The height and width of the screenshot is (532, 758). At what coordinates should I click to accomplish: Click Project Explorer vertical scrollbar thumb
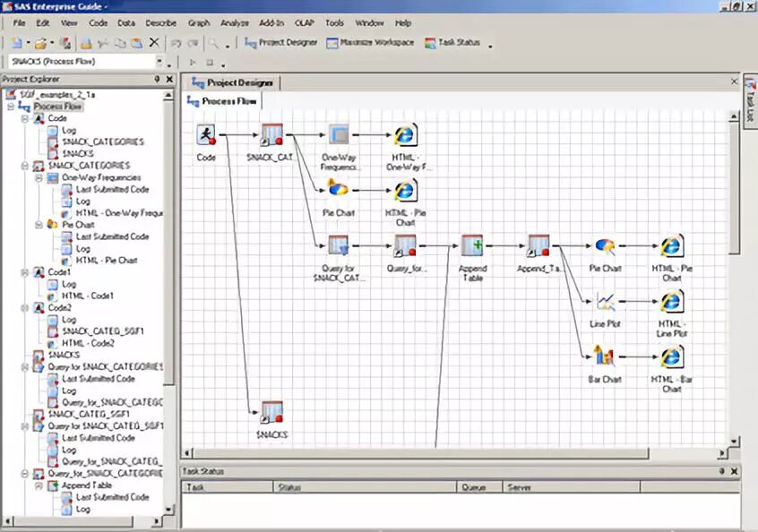point(168,242)
